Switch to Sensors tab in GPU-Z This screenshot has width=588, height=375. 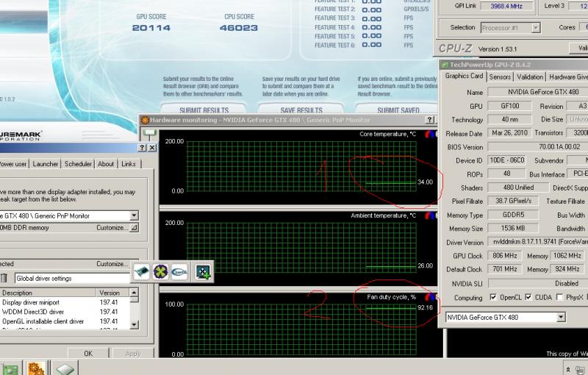[500, 77]
